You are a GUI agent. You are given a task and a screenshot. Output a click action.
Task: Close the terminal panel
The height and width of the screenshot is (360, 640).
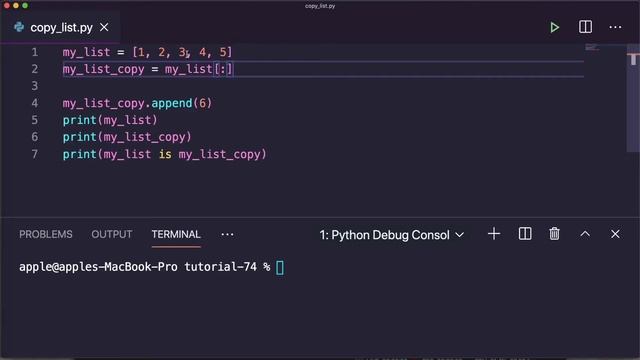click(615, 234)
